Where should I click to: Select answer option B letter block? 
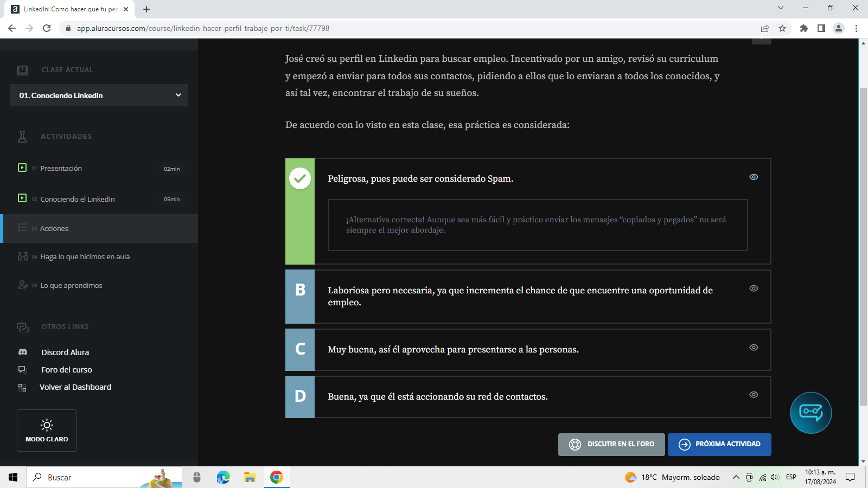(x=300, y=297)
